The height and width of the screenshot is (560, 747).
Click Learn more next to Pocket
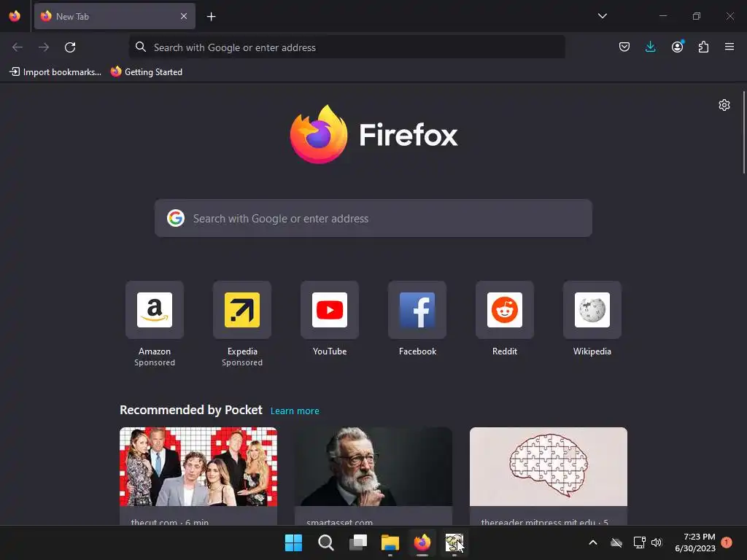pyautogui.click(x=295, y=411)
